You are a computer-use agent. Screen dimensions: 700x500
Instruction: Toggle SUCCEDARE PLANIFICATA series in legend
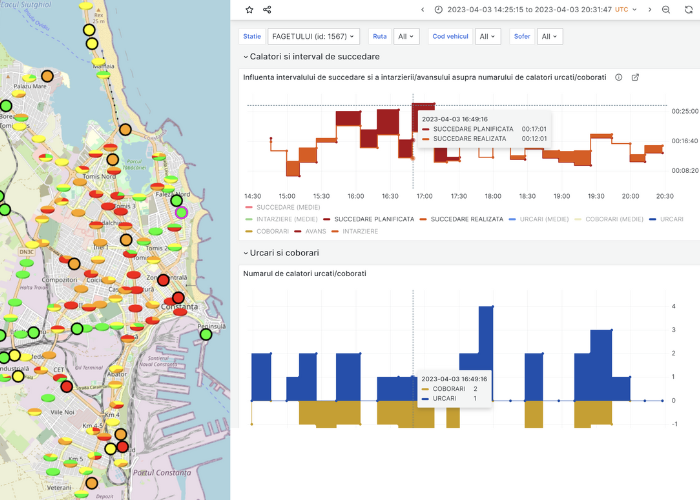coord(373,218)
